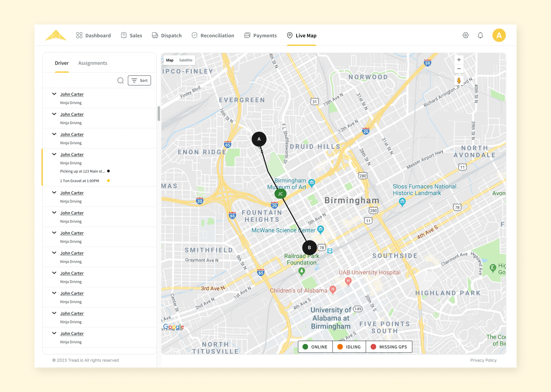Zoom out on the map
551x392 pixels.
459,69
